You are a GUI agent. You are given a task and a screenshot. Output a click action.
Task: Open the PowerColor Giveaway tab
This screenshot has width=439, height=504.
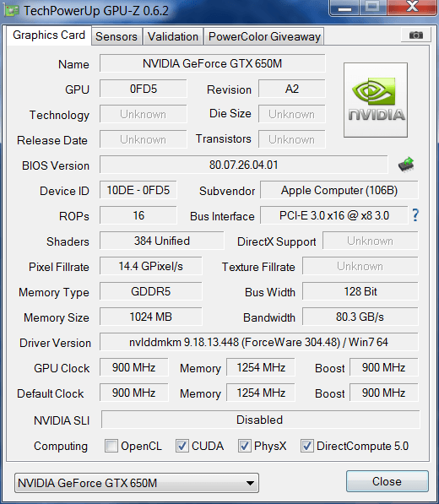point(264,36)
